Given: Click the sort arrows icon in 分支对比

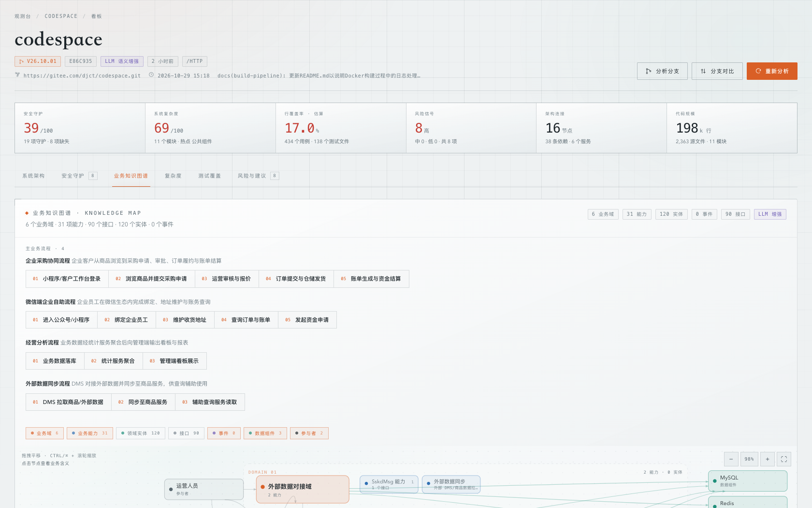Looking at the screenshot, I should coord(703,71).
